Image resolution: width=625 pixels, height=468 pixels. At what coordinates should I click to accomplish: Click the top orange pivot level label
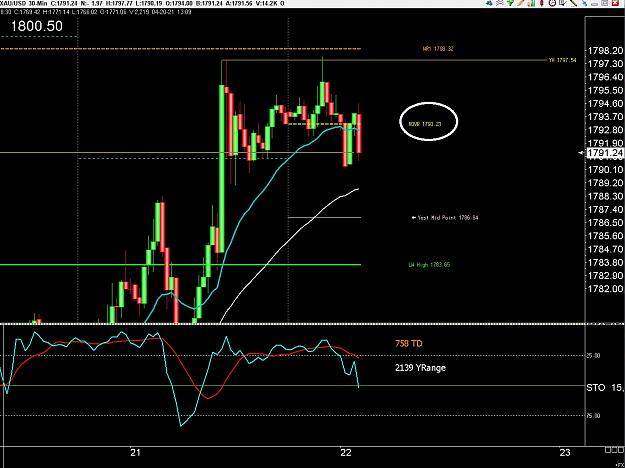438,49
